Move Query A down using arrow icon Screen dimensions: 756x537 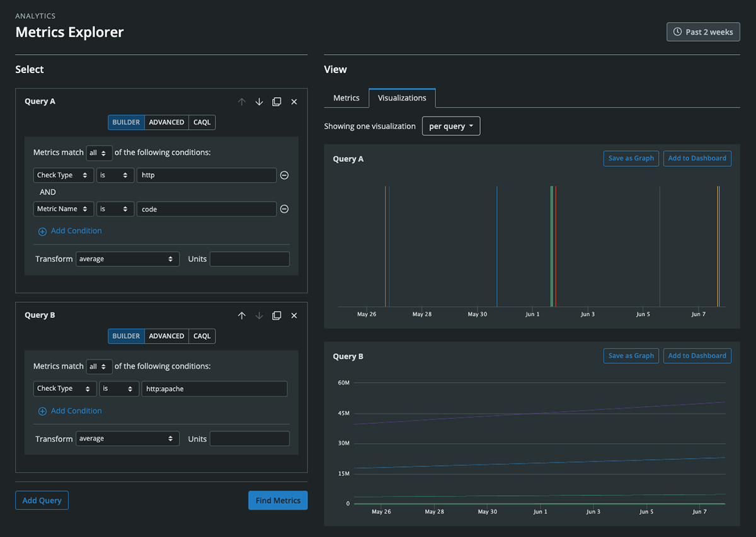coord(259,101)
